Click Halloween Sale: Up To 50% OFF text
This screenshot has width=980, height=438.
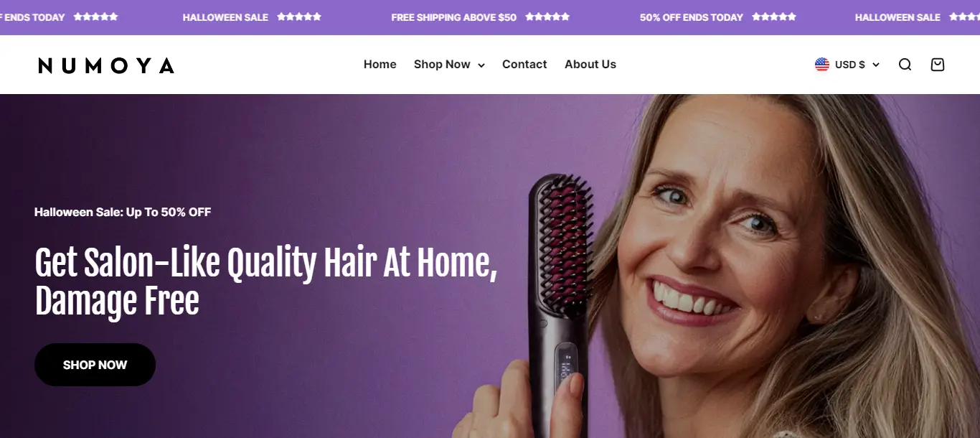point(123,212)
